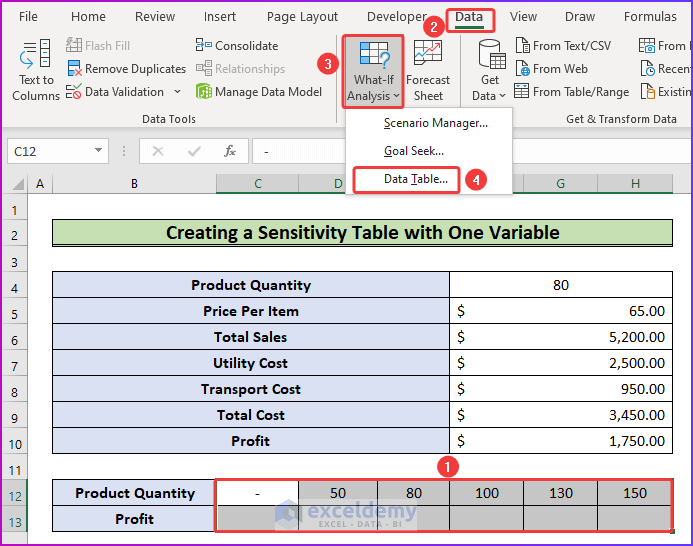
Task: Click the 'Total Sales' label cell
Action: (251, 337)
